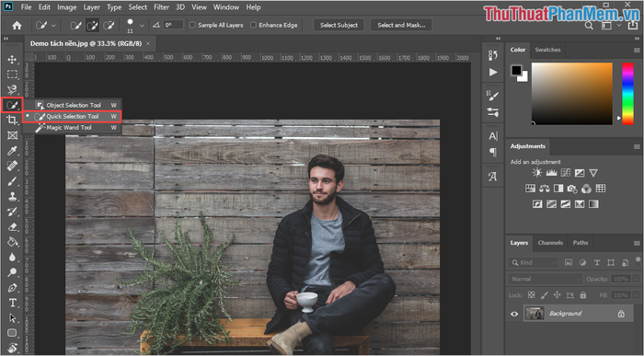Select the Frame tool
Viewport: 644px width, 356px height.
click(x=12, y=135)
